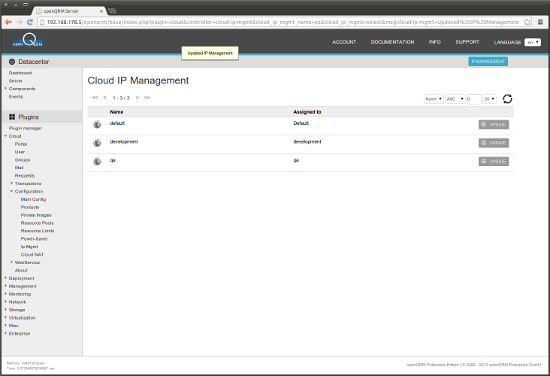Open the ASC sort order dropdown
Screen dimensions: 550x376
click(x=455, y=99)
